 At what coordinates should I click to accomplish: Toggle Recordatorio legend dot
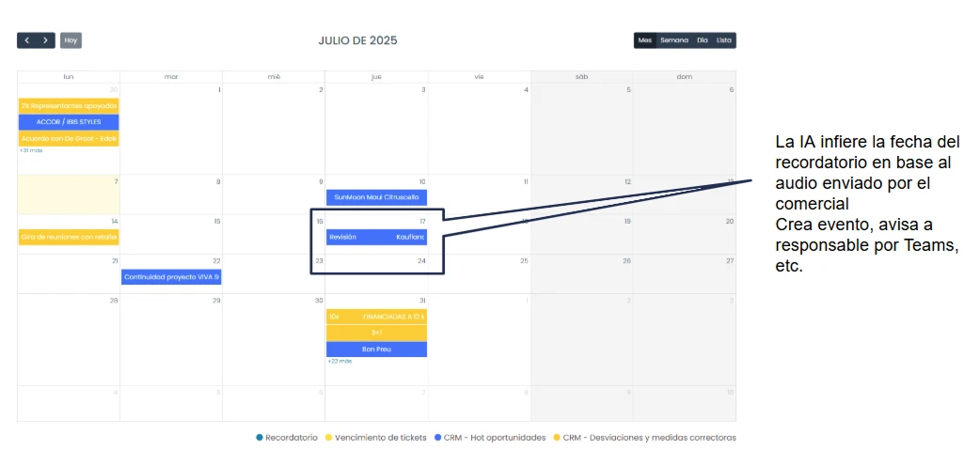pos(260,438)
